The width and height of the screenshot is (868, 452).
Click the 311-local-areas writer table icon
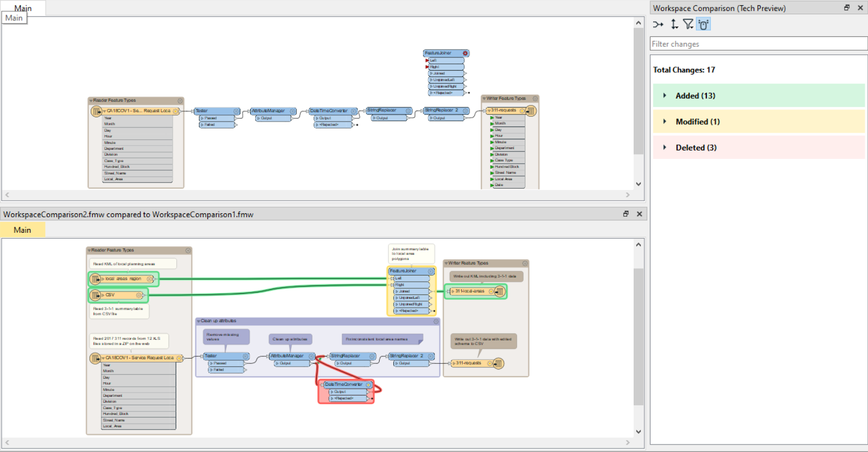pos(500,291)
